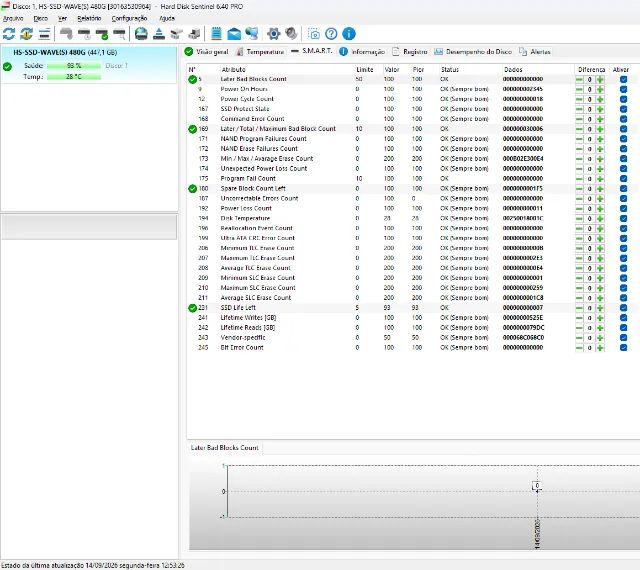Click green check icon on SSD Life Left row
Image resolution: width=640 pixels, height=570 pixels.
[193, 308]
